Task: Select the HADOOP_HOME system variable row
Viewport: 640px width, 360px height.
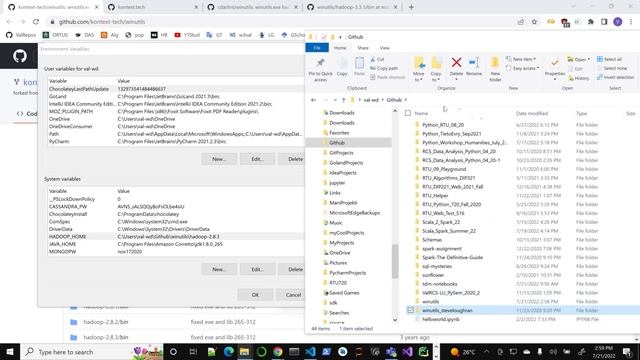Action: tap(176, 236)
